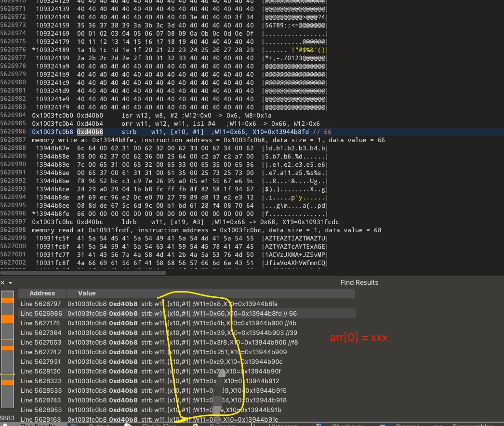Click the orange-marked Find Results overview strip
Image resolution: width=504 pixels, height=426 pixels.
[7, 349]
